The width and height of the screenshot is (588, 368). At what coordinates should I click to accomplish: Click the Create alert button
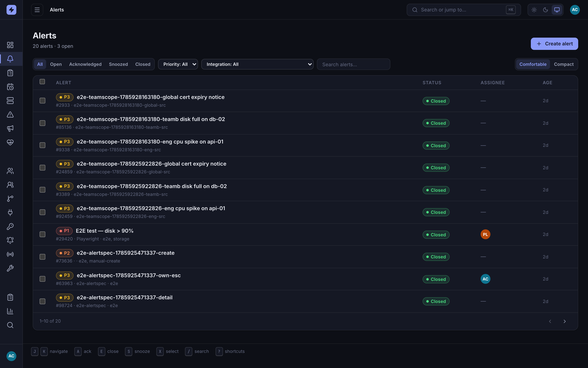(x=554, y=44)
